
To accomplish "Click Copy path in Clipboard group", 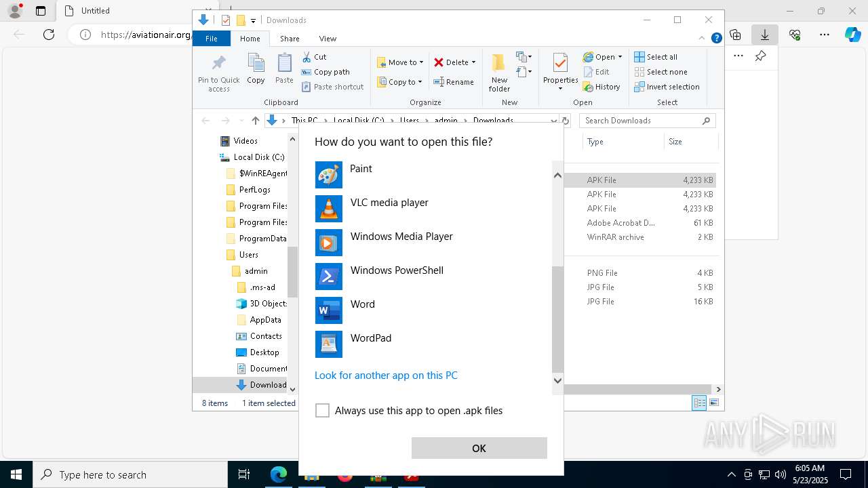I will coord(325,72).
